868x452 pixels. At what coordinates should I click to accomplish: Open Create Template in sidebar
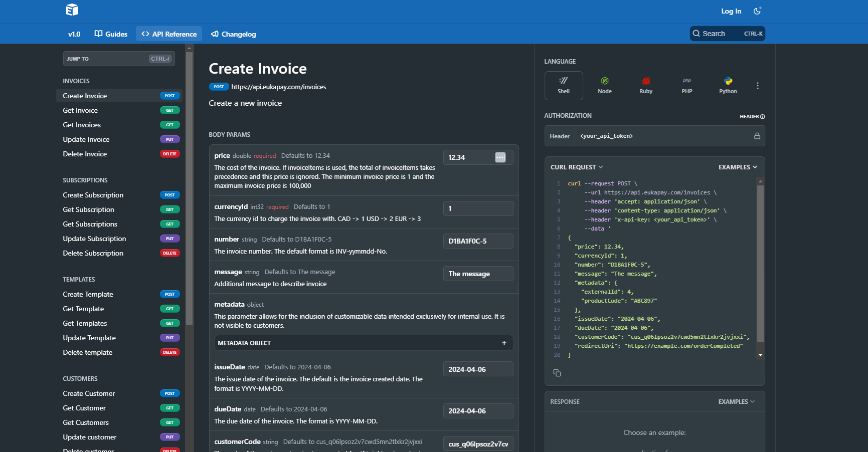119,294
